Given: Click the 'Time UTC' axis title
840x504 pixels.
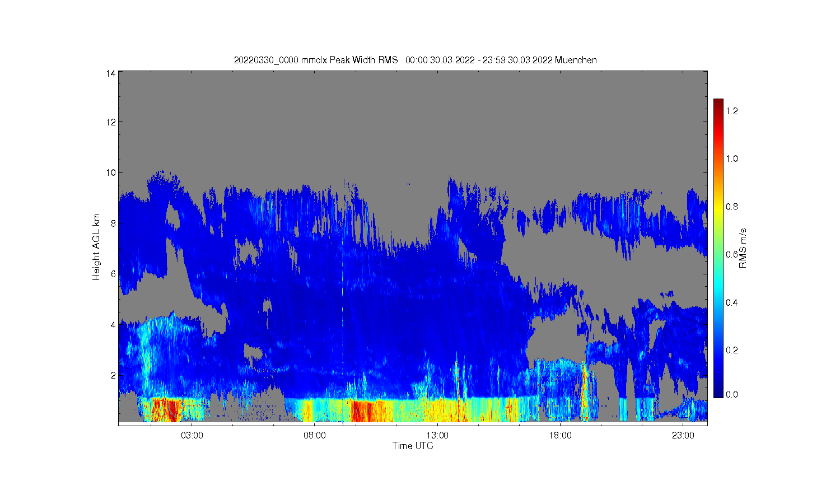Looking at the screenshot, I should pyautogui.click(x=413, y=446).
